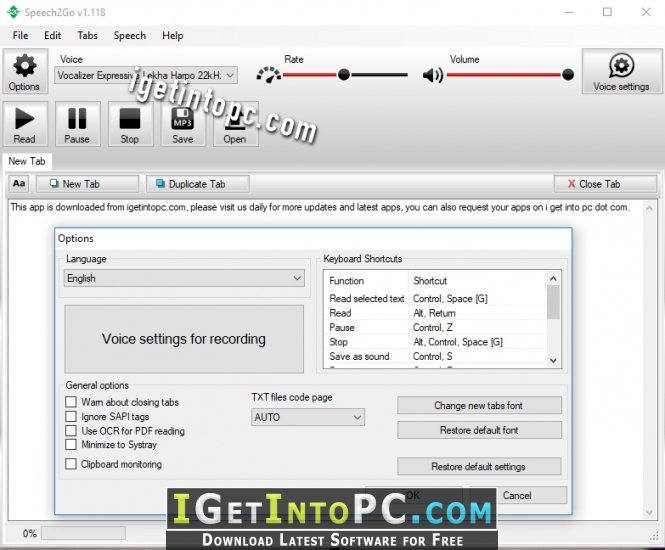This screenshot has height=550, width=665.
Task: Click the rate speedometer icon
Action: point(268,75)
